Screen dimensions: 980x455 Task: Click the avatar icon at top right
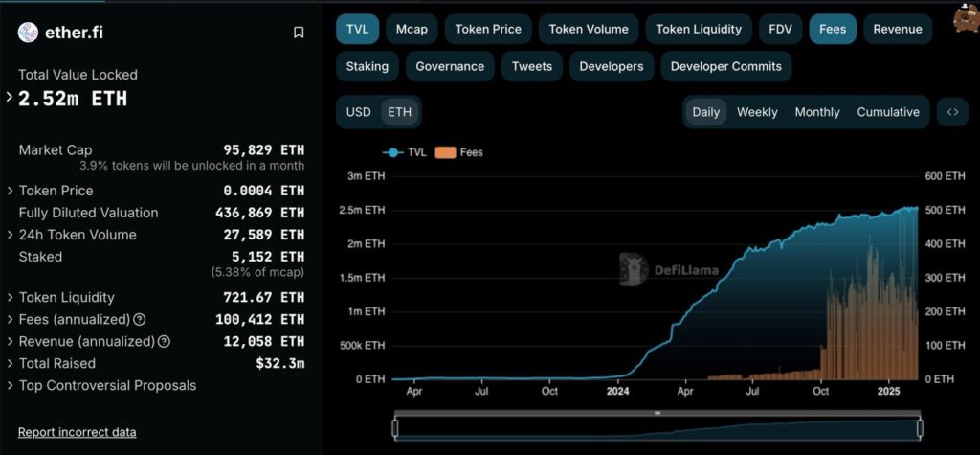tap(967, 19)
